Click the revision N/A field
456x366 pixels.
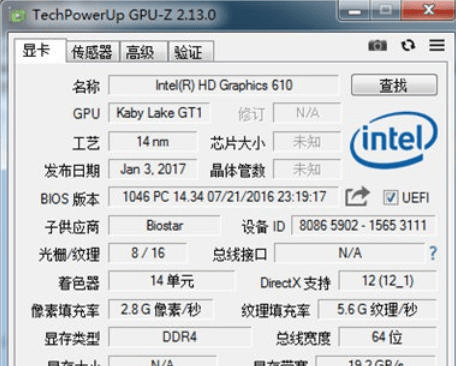click(x=307, y=113)
